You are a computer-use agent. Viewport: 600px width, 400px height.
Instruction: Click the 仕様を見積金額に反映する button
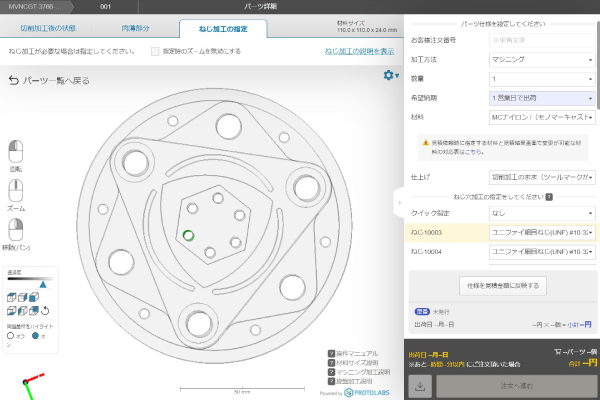(x=501, y=286)
